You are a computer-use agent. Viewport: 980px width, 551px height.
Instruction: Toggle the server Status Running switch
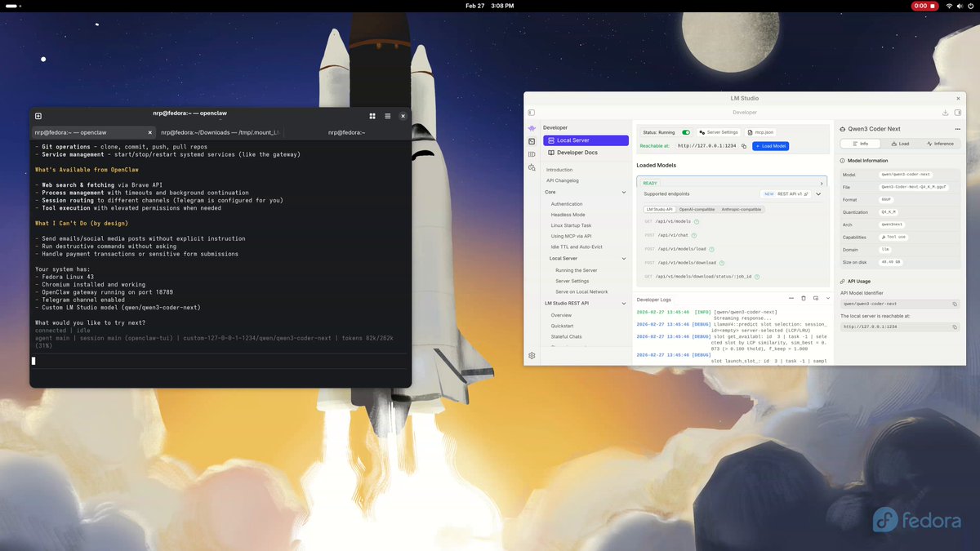684,131
